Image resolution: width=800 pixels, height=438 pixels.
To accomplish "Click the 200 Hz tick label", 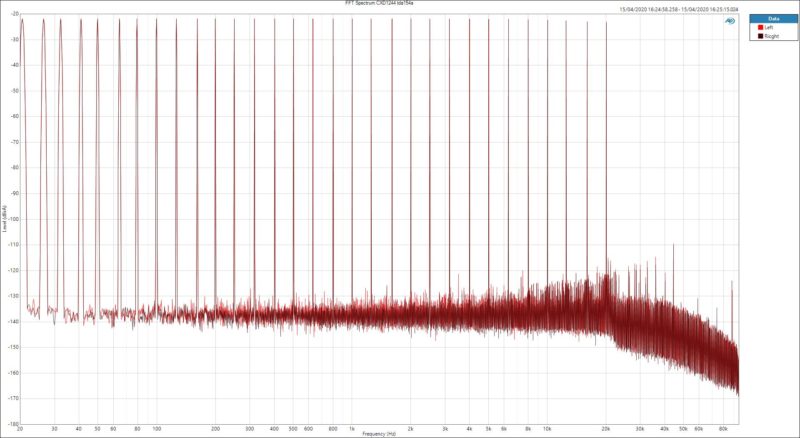I will click(216, 428).
